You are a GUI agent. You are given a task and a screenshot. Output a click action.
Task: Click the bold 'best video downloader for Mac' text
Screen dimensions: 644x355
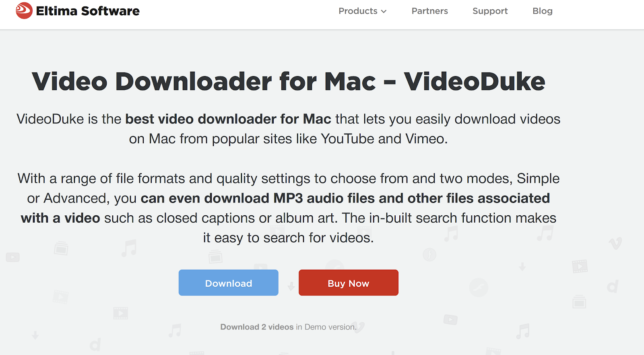tap(228, 119)
